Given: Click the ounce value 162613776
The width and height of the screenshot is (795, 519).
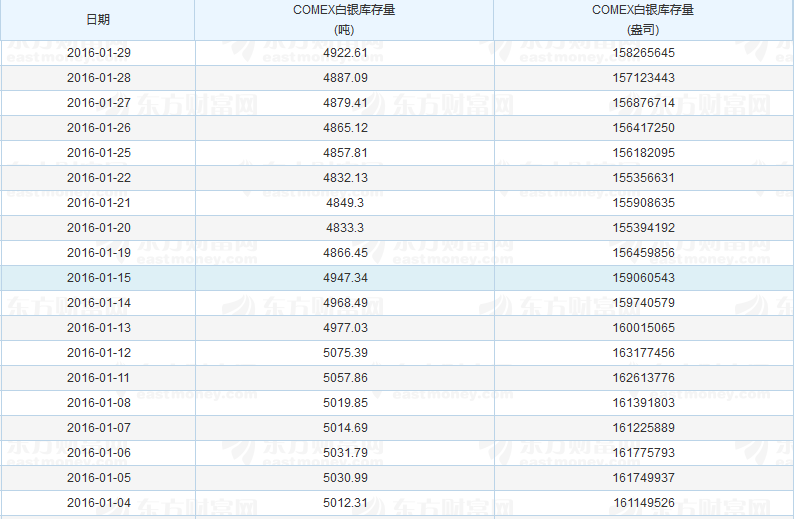Looking at the screenshot, I should (x=643, y=378).
